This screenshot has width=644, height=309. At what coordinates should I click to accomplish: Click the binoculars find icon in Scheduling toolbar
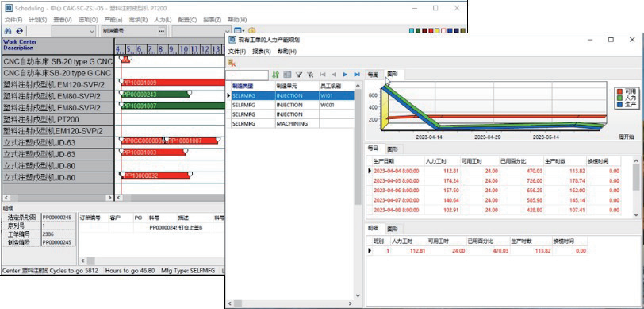pos(7,31)
